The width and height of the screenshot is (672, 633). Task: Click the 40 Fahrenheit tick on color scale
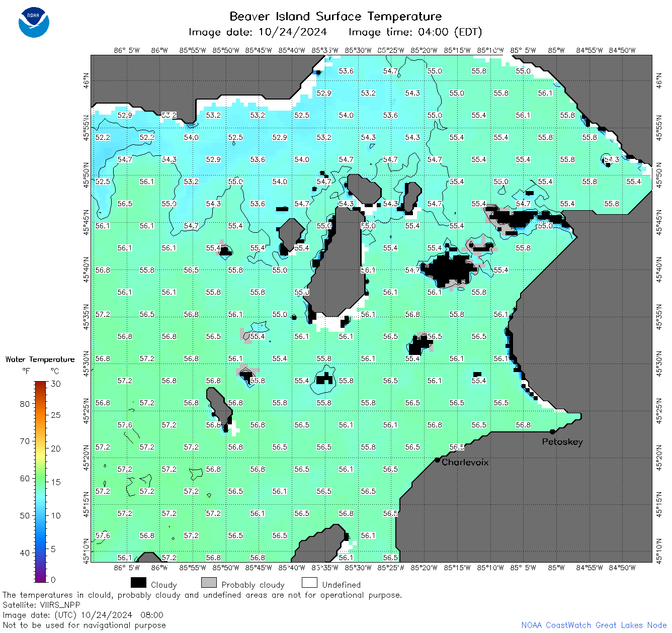pyautogui.click(x=25, y=553)
